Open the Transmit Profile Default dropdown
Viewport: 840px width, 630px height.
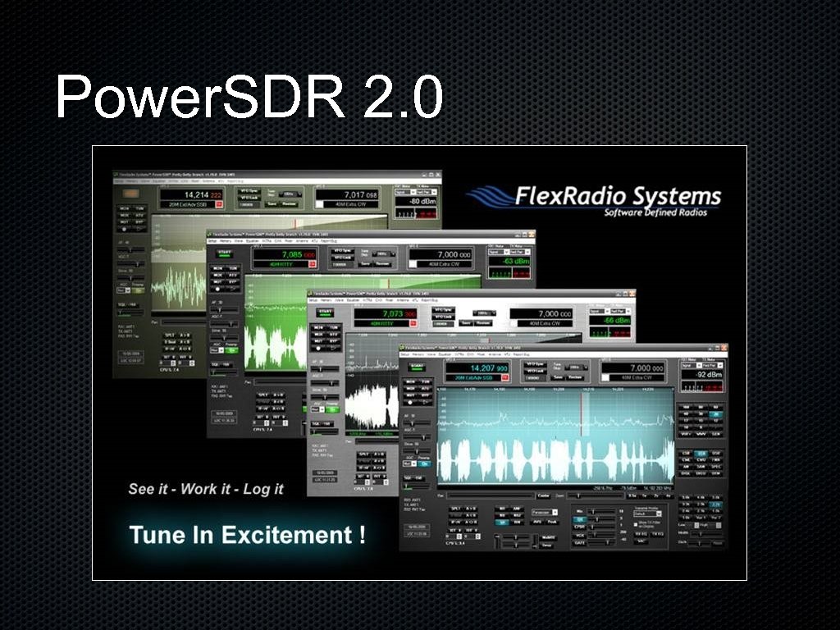pyautogui.click(x=647, y=512)
